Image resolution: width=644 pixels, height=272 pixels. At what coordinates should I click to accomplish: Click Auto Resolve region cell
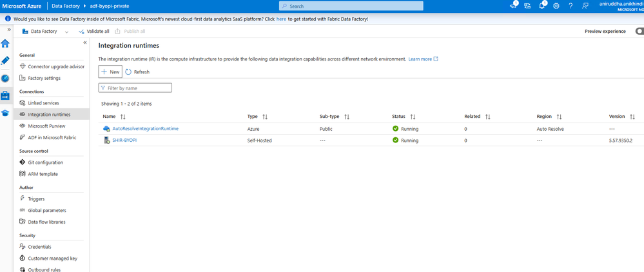tap(551, 129)
